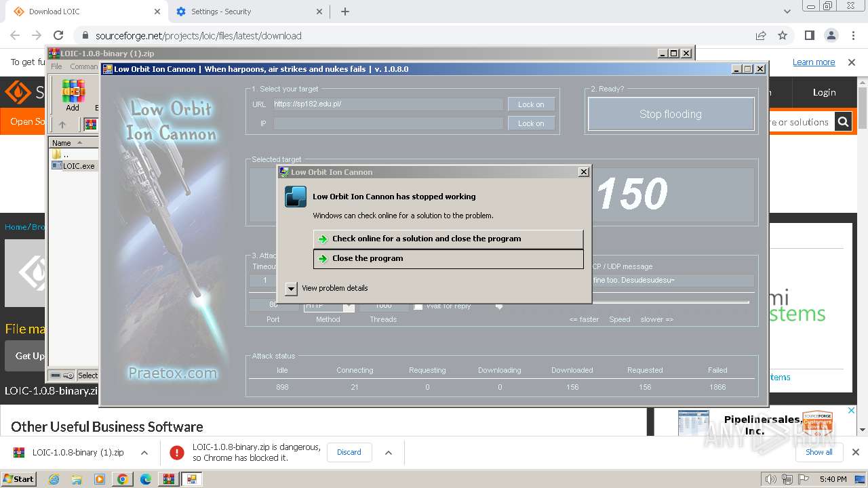This screenshot has height=488, width=868.
Task: Open the Chrome profile avatar
Action: (831, 35)
